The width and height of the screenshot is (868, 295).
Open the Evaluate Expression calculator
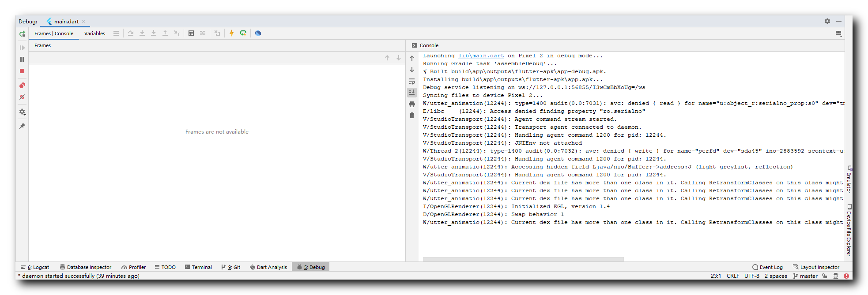(x=191, y=33)
